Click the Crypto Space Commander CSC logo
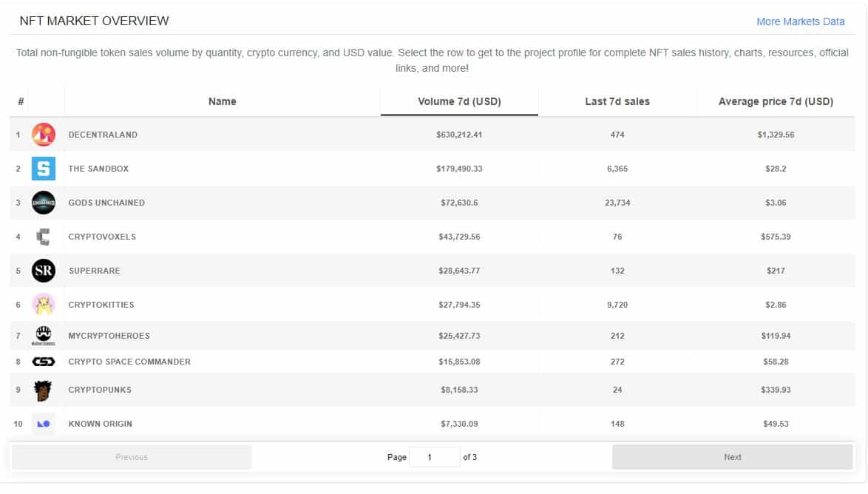The height and width of the screenshot is (494, 868). pos(43,362)
